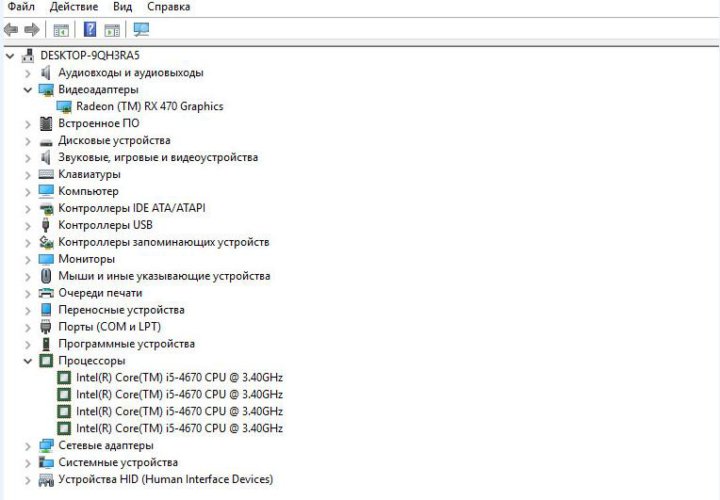The height and width of the screenshot is (500, 720).
Task: Click the scan for hardware changes monitor icon
Action: 141,30
